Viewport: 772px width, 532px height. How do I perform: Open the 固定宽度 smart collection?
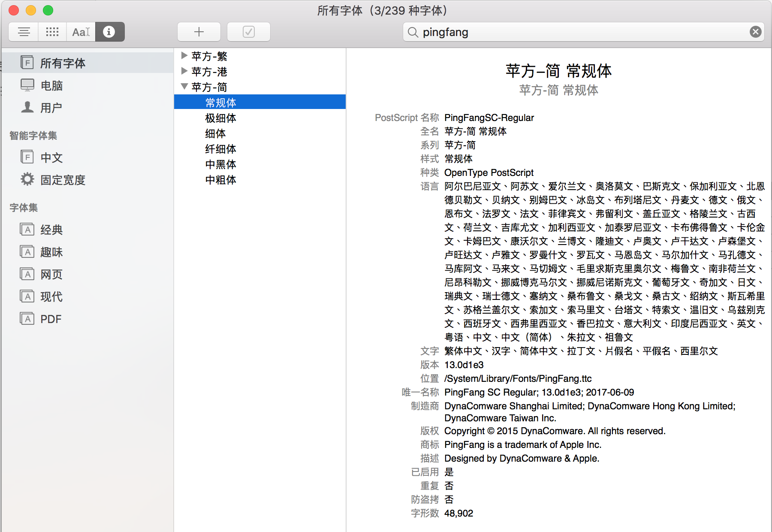pyautogui.click(x=87, y=180)
